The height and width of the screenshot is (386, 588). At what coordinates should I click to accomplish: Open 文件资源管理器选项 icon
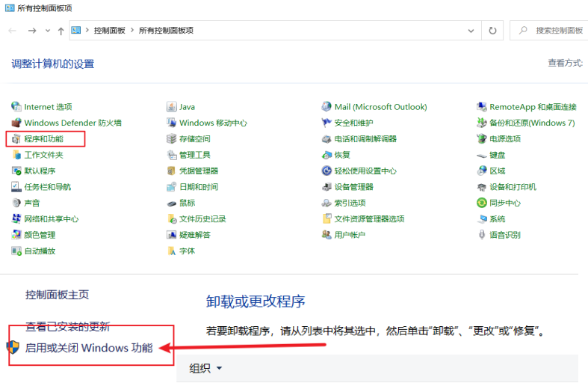pos(327,219)
